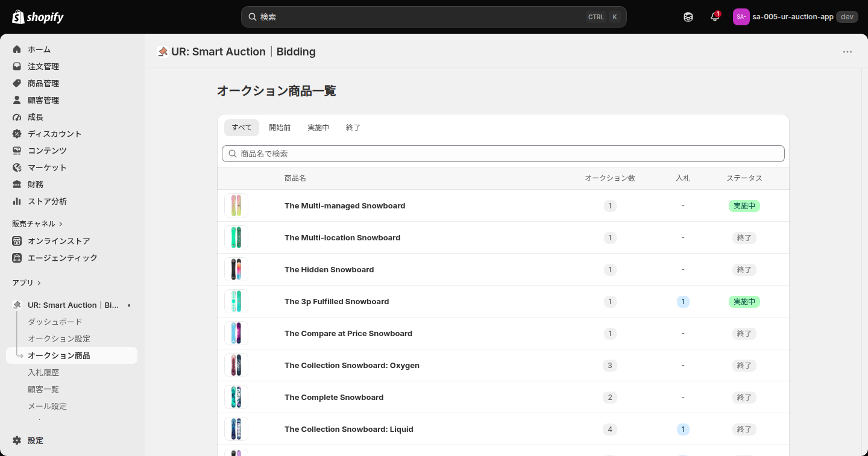Image resolution: width=868 pixels, height=456 pixels.
Task: Click the Shopify logo
Action: (x=38, y=17)
